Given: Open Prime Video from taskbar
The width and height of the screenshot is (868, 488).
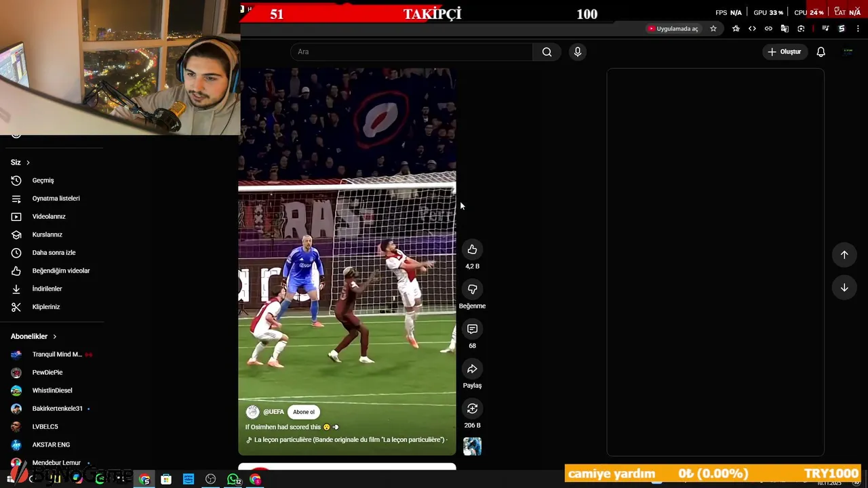Looking at the screenshot, I should click(189, 480).
